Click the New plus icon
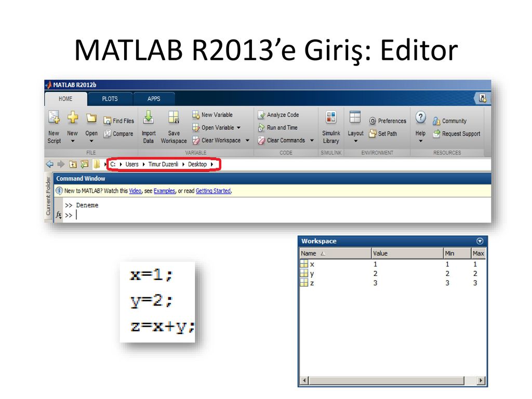 point(72,117)
